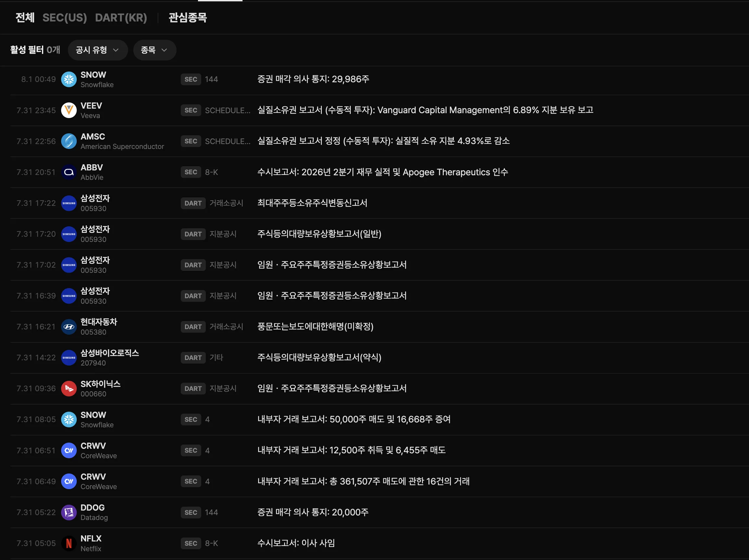Switch to the DART(KR) tab
This screenshot has height=560, width=749.
(x=121, y=18)
